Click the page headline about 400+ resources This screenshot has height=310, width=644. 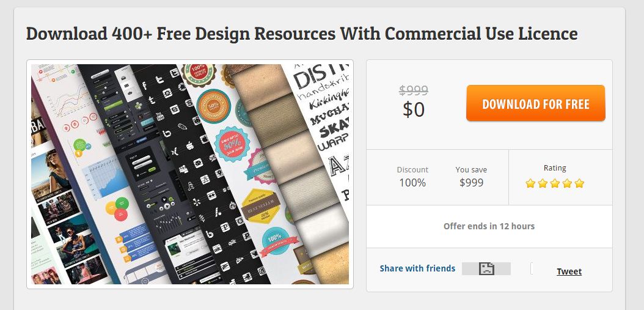point(302,33)
